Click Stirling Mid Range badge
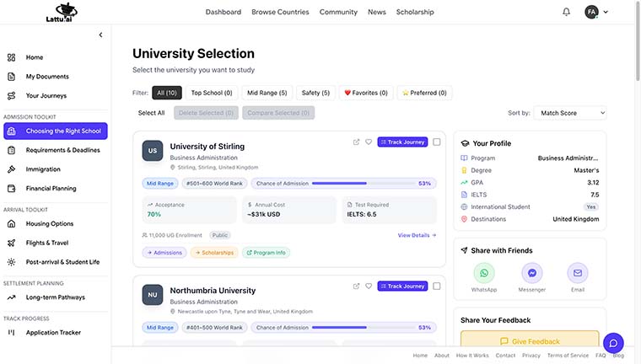 click(160, 184)
